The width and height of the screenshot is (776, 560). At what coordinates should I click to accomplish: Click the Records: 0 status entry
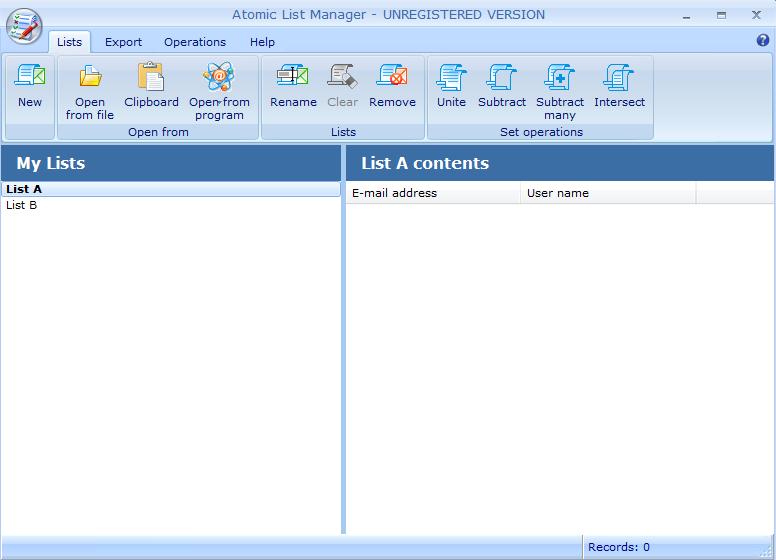[x=619, y=547]
